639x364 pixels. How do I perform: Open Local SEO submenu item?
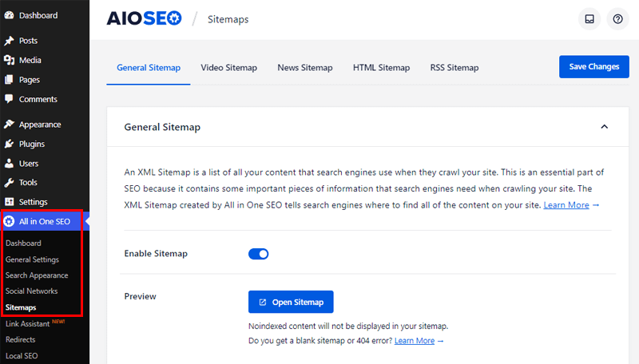[22, 356]
